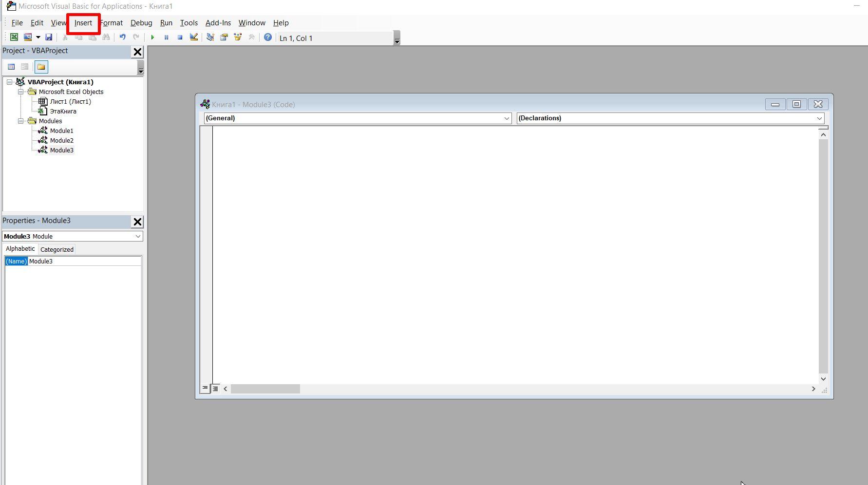
Task: Toggle Design Mode icon in the toolbar
Action: click(194, 37)
